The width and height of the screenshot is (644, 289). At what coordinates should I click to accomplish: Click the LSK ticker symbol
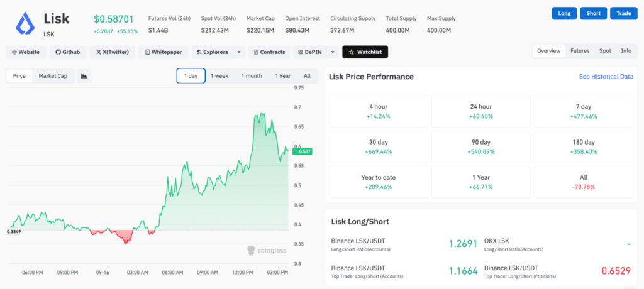(49, 35)
